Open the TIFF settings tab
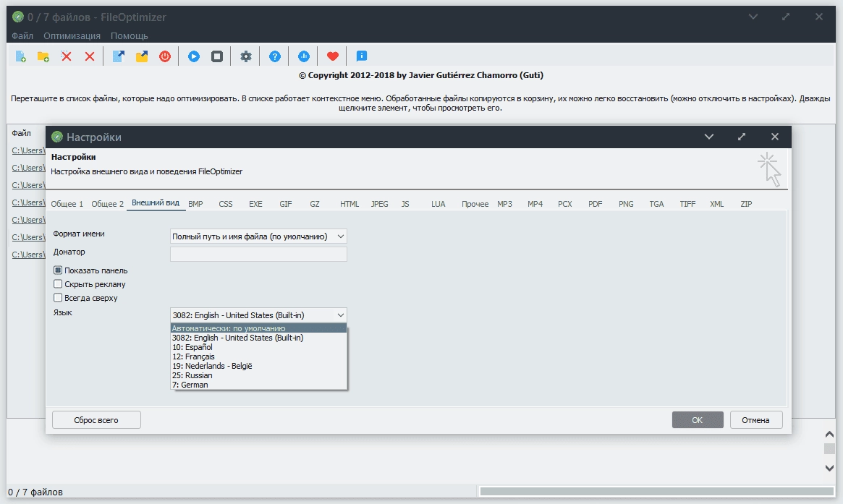 687,204
